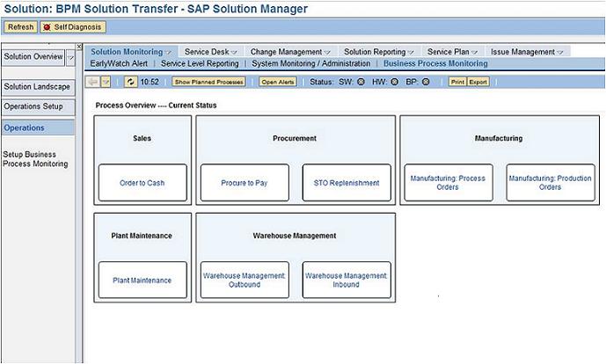Viewport: 606px width, 364px height.
Task: Click the Print button
Action: click(457, 82)
